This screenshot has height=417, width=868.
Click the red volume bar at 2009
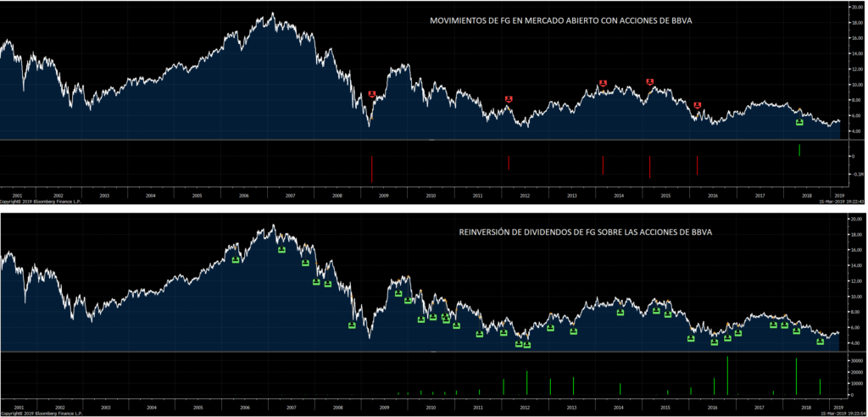[x=372, y=170]
